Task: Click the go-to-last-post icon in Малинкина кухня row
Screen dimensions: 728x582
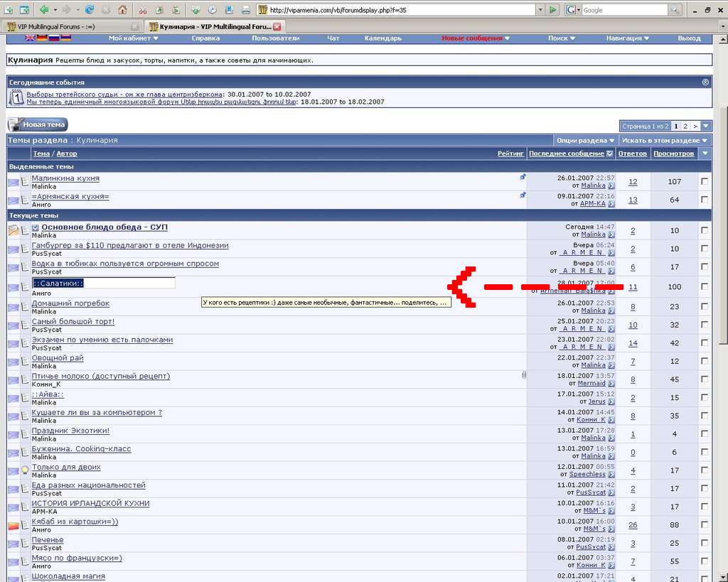Action: [611, 185]
